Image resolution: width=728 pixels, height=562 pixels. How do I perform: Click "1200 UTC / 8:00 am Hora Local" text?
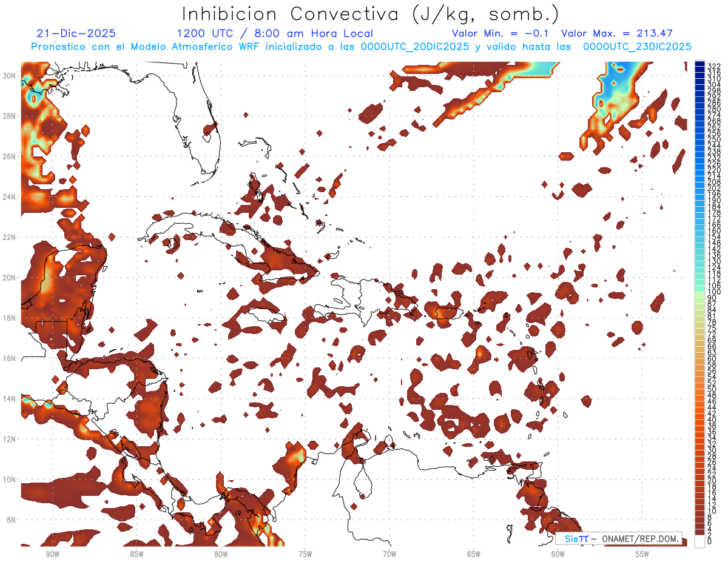(275, 33)
